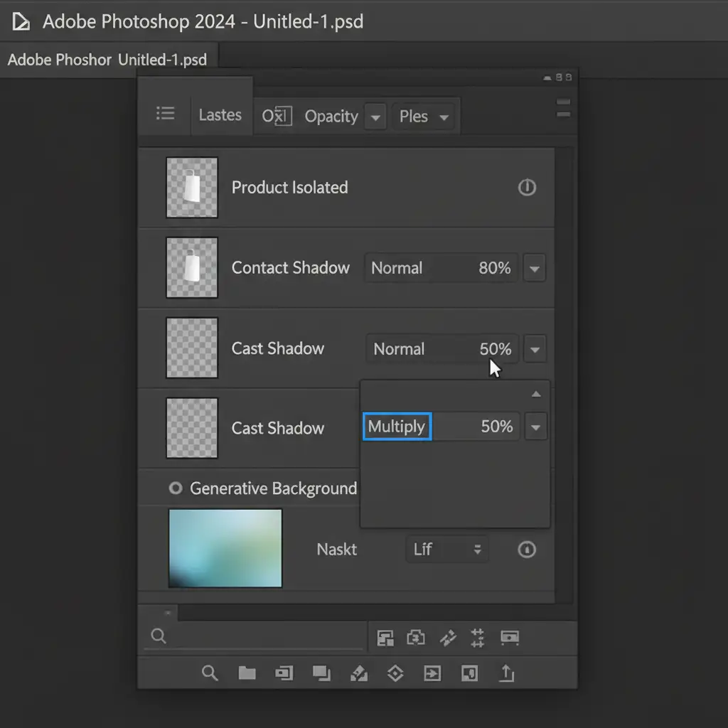Screen dimensions: 728x728
Task: Toggle the Generative Background radio circle
Action: [x=175, y=488]
